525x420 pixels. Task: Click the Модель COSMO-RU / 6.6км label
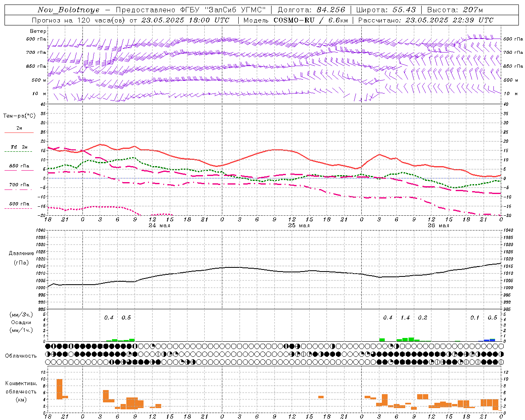[295, 20]
